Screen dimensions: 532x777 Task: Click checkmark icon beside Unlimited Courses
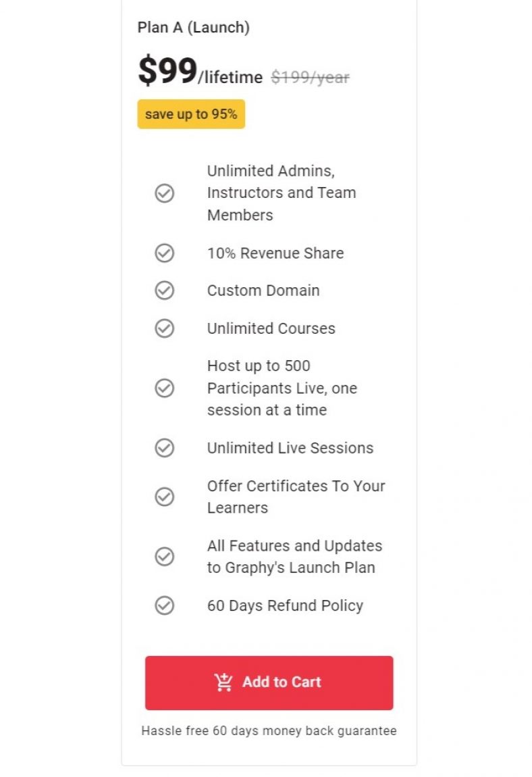click(x=165, y=328)
